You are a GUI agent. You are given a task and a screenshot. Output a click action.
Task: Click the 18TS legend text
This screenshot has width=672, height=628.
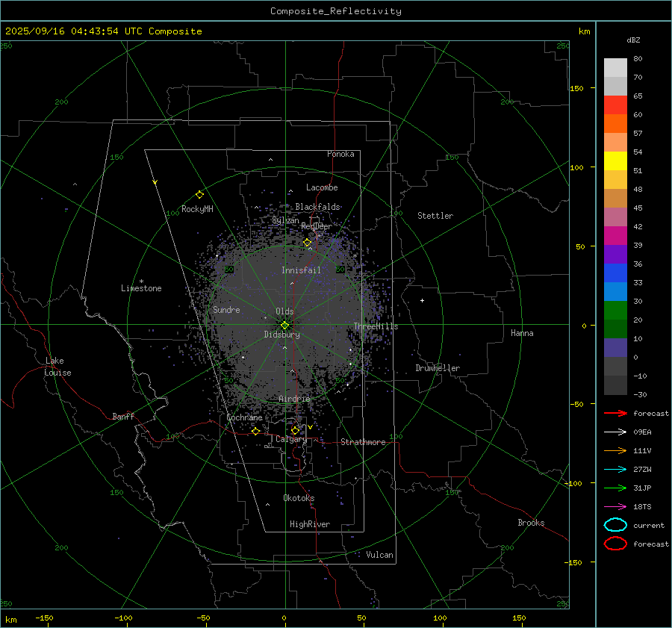click(642, 507)
